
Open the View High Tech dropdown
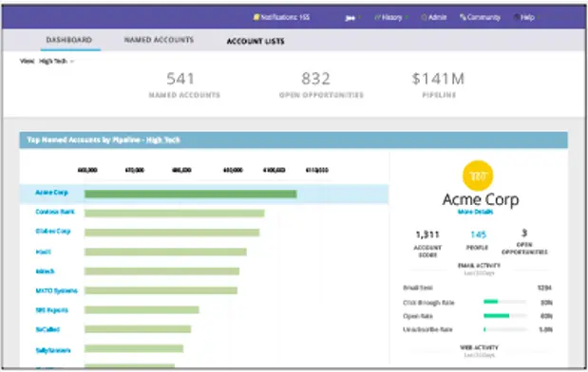click(x=47, y=61)
